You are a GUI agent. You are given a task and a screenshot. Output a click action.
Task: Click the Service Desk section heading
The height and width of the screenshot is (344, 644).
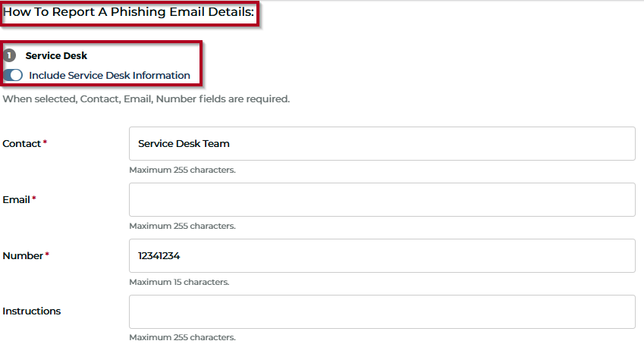(x=56, y=55)
